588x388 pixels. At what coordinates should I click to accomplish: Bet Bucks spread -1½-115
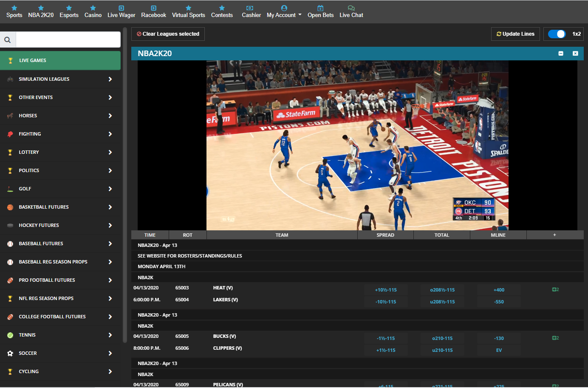386,338
